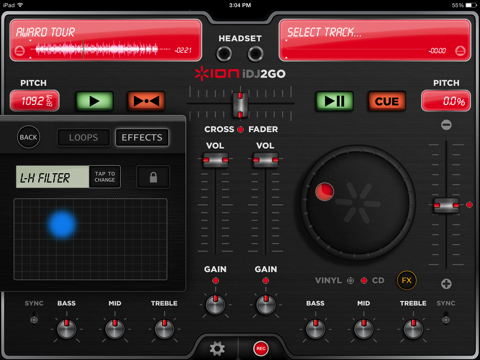Tap the left deck orange cue button
Screen dimensions: 480x360
[146, 101]
